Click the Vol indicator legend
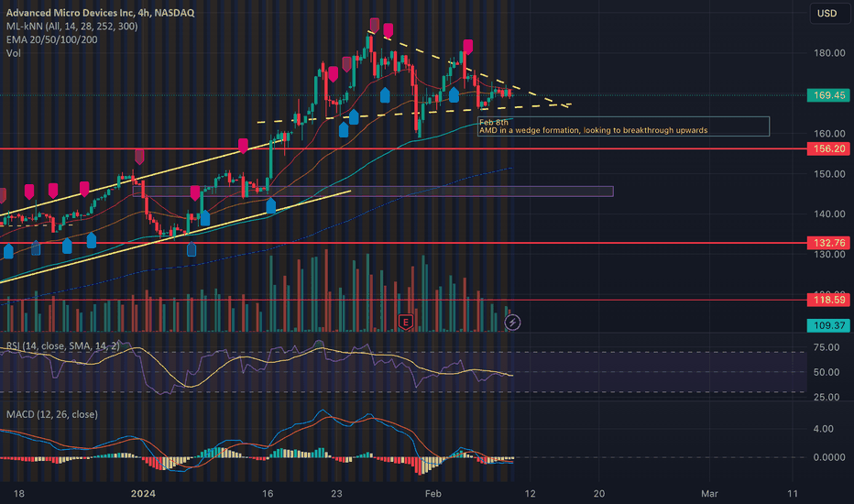 point(14,53)
